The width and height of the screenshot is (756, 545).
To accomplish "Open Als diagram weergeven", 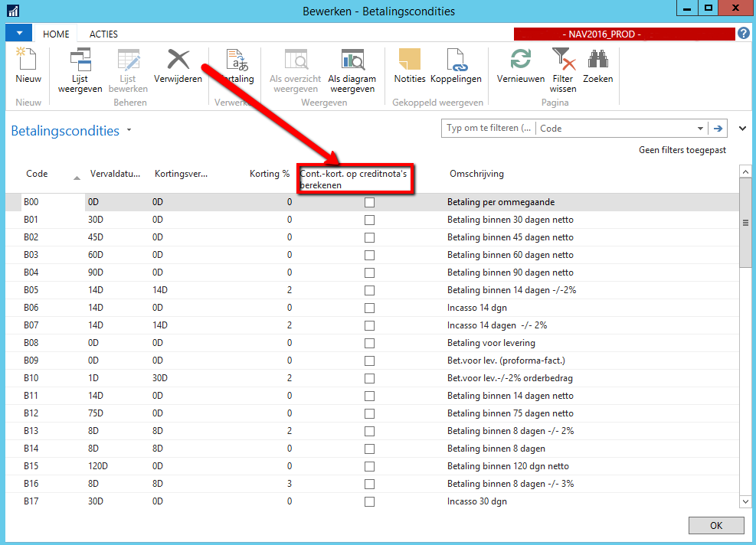I will [x=352, y=70].
